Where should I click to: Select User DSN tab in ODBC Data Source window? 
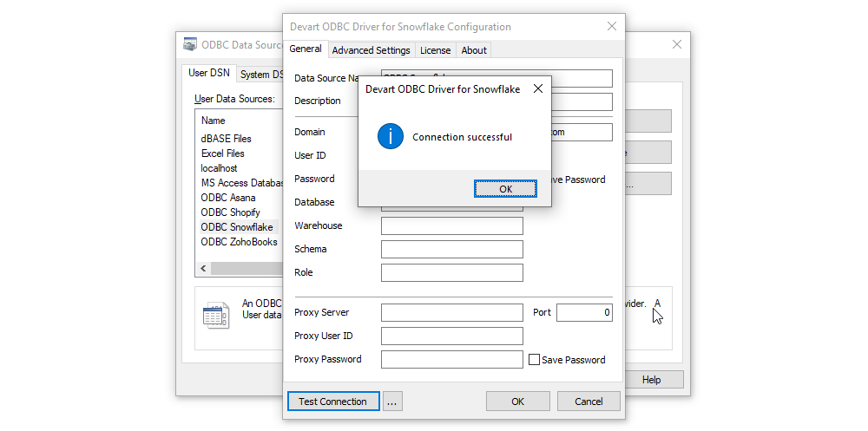pyautogui.click(x=208, y=73)
